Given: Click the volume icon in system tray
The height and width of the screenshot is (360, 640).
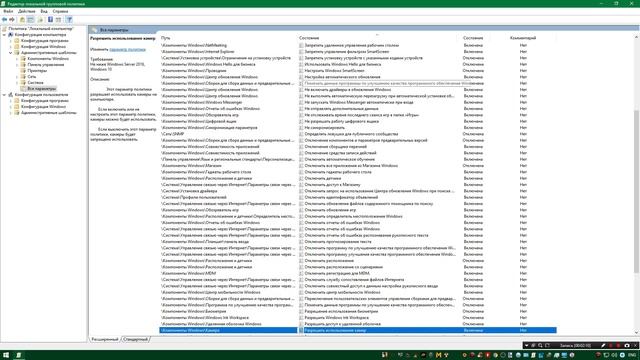Looking at the screenshot, I should click(614, 356).
